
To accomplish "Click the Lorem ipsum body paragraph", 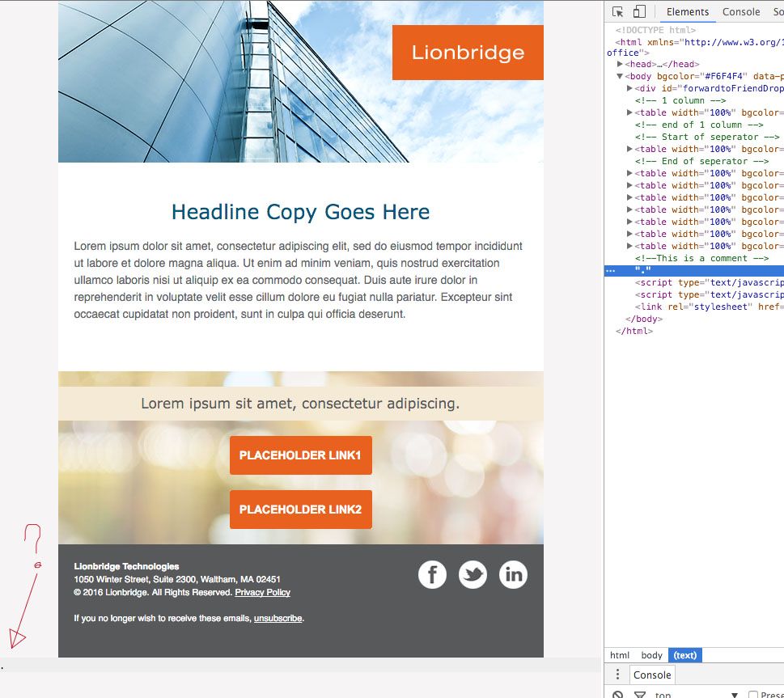I will tap(299, 280).
